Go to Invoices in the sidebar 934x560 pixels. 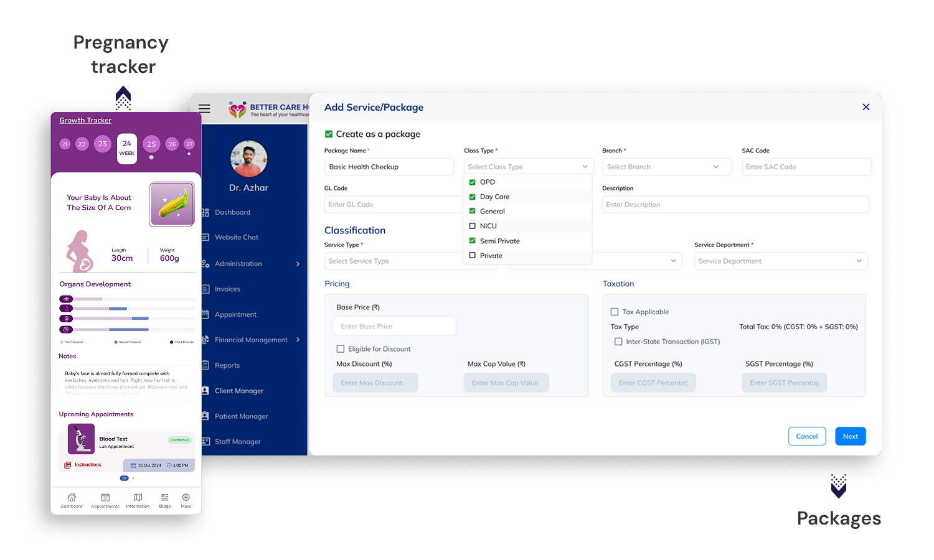pos(227,289)
